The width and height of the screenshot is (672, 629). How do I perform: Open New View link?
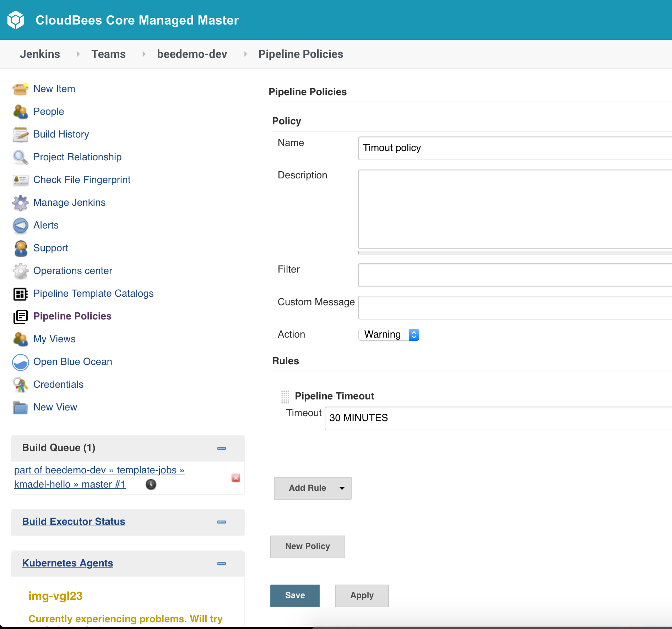pyautogui.click(x=55, y=407)
